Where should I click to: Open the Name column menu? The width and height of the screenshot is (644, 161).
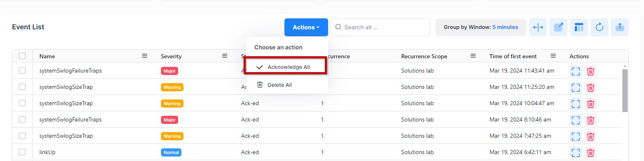tap(145, 56)
